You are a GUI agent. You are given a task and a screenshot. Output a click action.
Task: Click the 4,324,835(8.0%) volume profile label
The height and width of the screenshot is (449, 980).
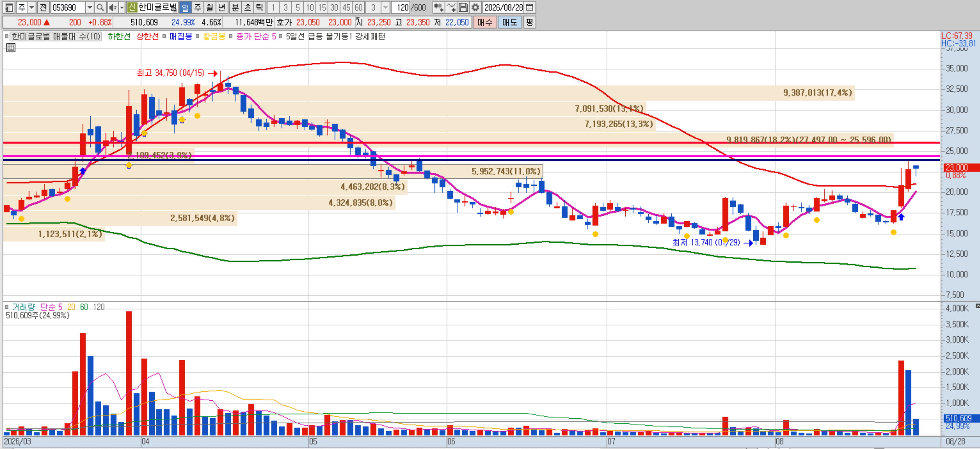(361, 203)
